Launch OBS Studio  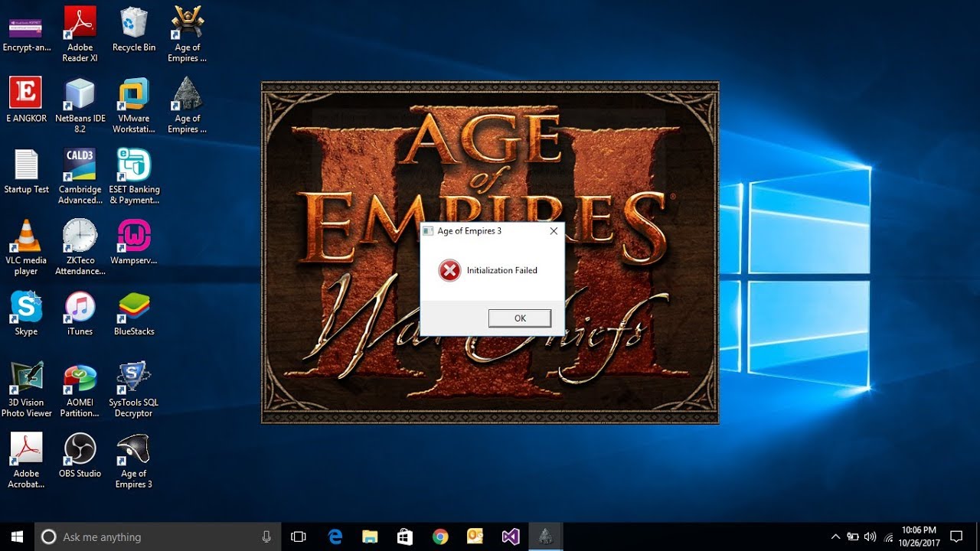[x=80, y=447]
